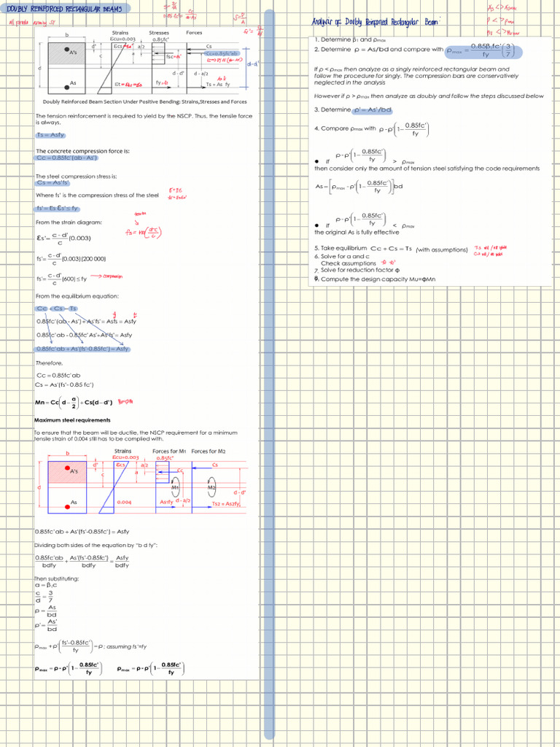Click the formula containing "(0.003)(200 000)"

(71, 259)
